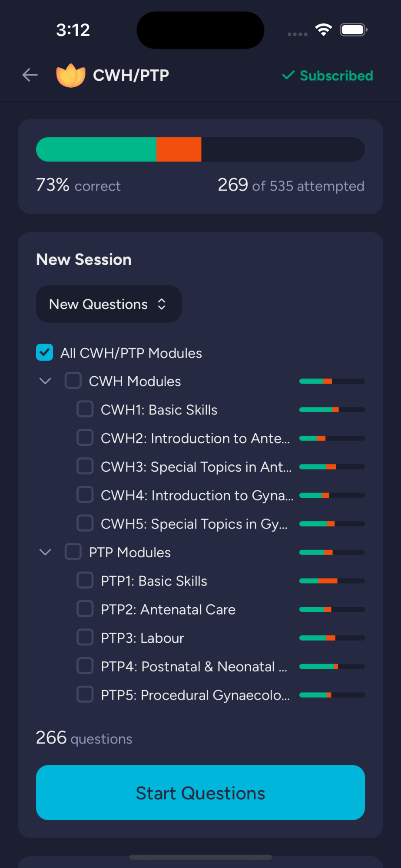Tap the Wi-Fi status icon
The height and width of the screenshot is (868, 401).
click(323, 30)
